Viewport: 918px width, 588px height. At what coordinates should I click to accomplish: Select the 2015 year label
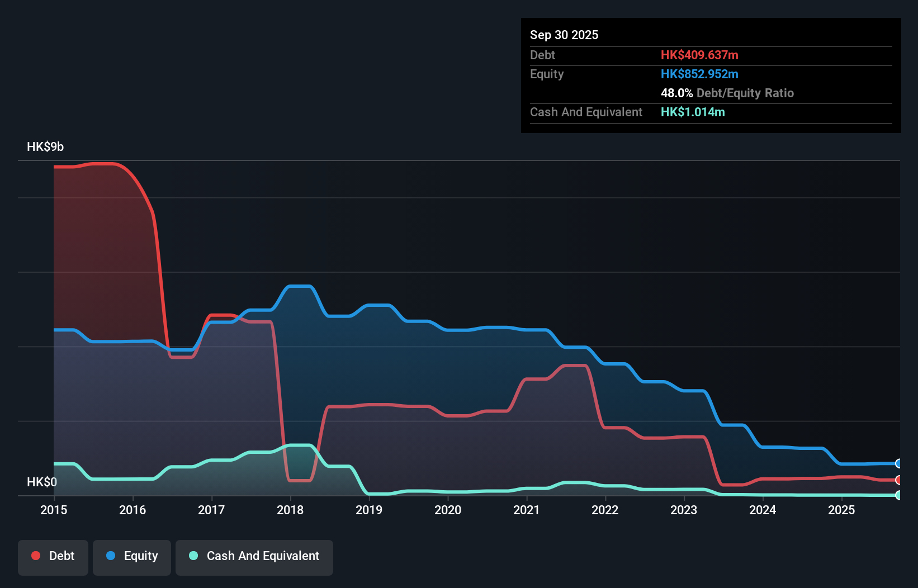(x=53, y=510)
